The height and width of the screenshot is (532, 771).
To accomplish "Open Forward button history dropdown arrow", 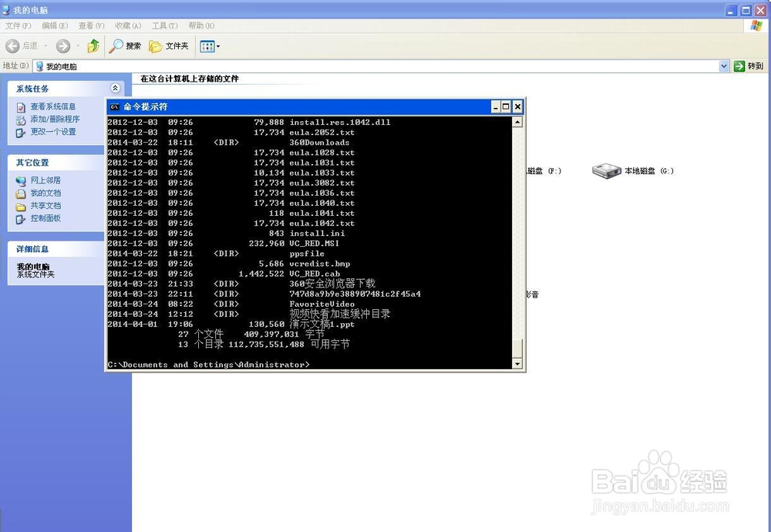I will pos(78,46).
